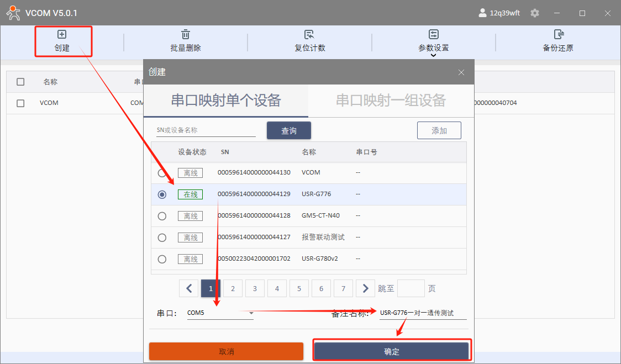The image size is (621, 364).
Task: Open the 参数设置 settings icon
Action: pyautogui.click(x=433, y=35)
